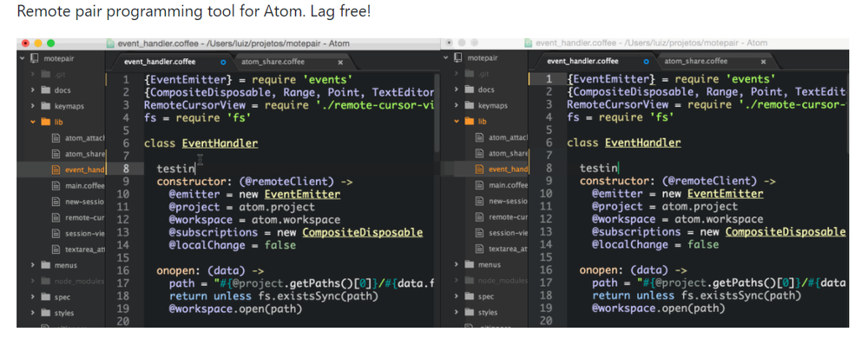Click the vertical scrollbar in left editor
The height and width of the screenshot is (339, 868).
point(437,114)
